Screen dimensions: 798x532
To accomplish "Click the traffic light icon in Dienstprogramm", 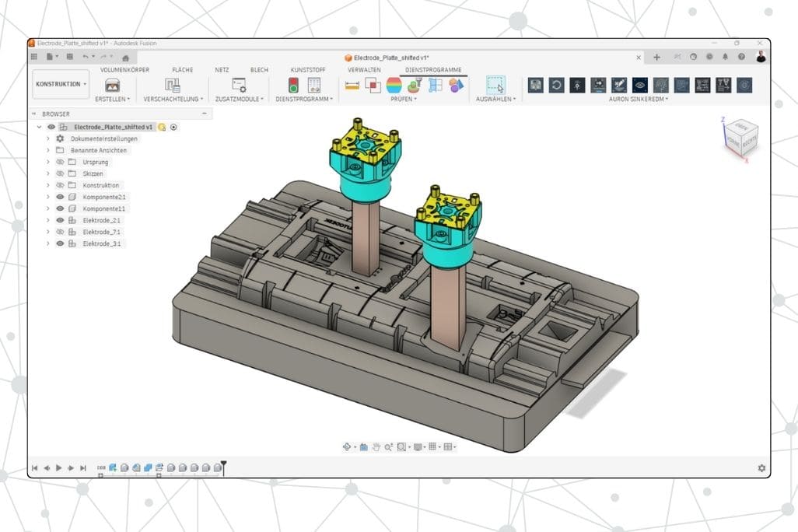I will (293, 85).
